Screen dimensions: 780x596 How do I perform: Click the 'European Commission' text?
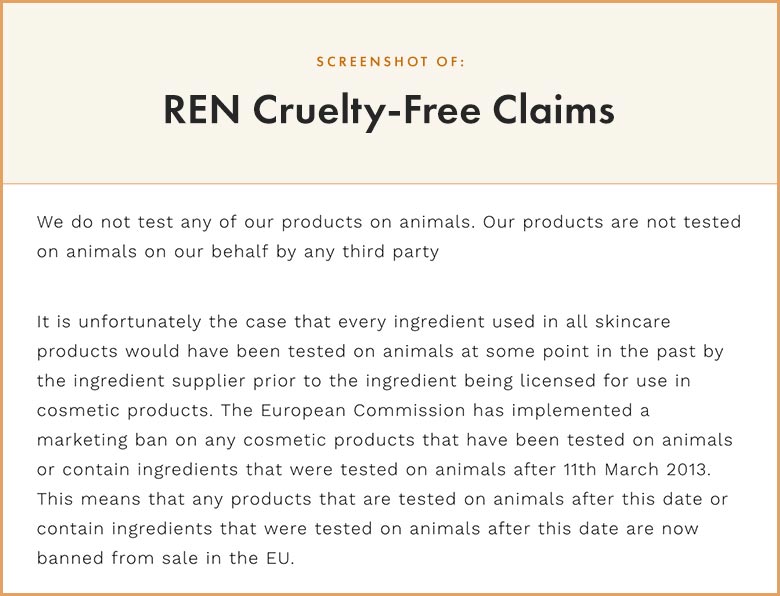pyautogui.click(x=362, y=410)
